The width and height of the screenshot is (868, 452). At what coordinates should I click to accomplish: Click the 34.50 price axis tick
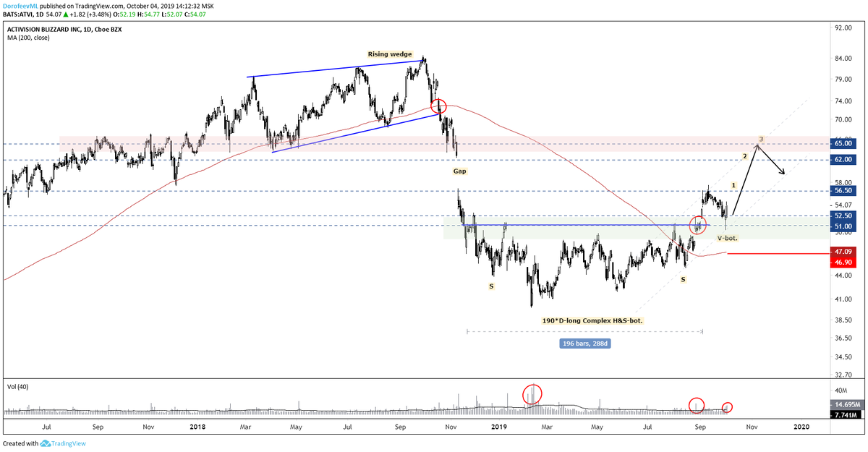click(x=842, y=357)
